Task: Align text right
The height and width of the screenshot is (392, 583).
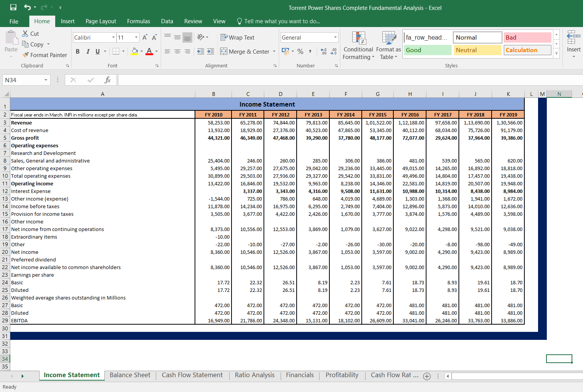Action: pyautogui.click(x=187, y=51)
